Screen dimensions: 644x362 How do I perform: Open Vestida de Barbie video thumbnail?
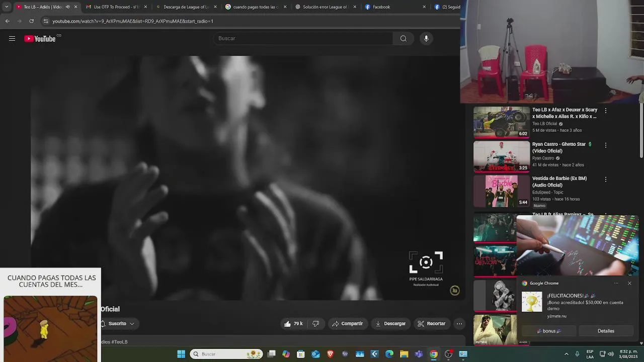click(x=501, y=191)
